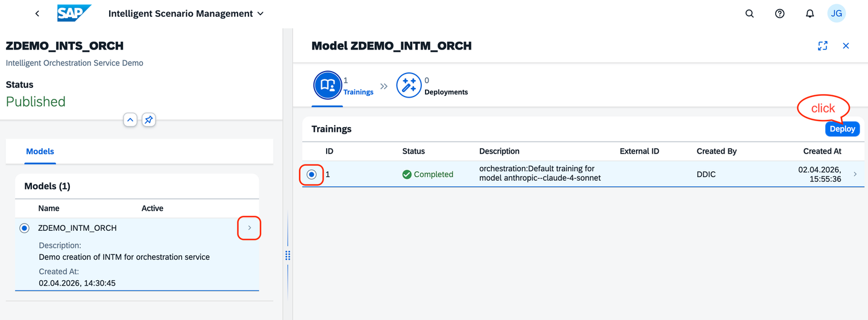This screenshot has height=320, width=868.
Task: Click the 02.04.2026, 15:55:36 timestamp cell
Action: pyautogui.click(x=820, y=174)
